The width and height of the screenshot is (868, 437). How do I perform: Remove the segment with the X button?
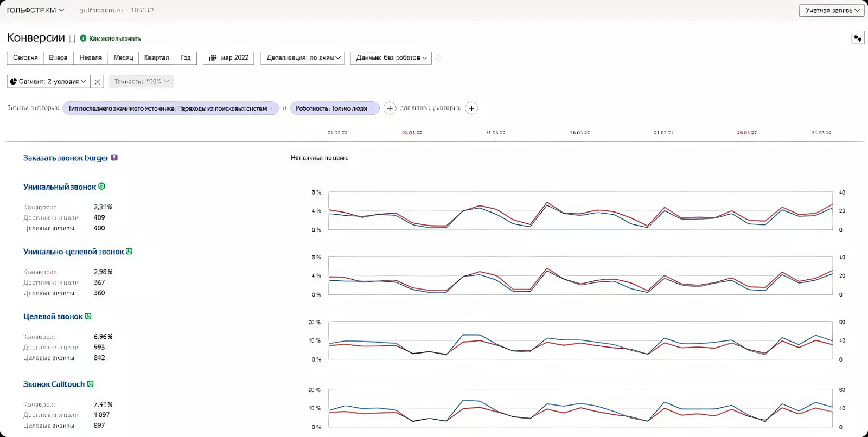point(97,82)
